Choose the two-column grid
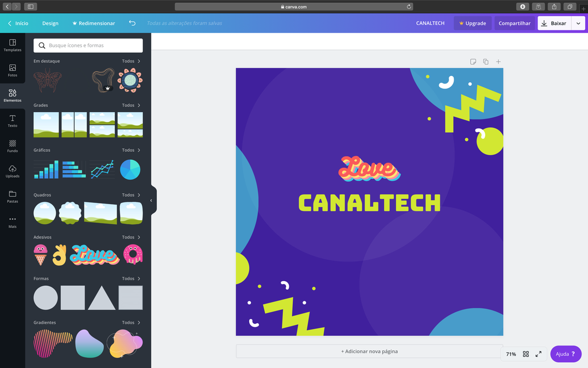This screenshot has width=588, height=368. pyautogui.click(x=74, y=125)
